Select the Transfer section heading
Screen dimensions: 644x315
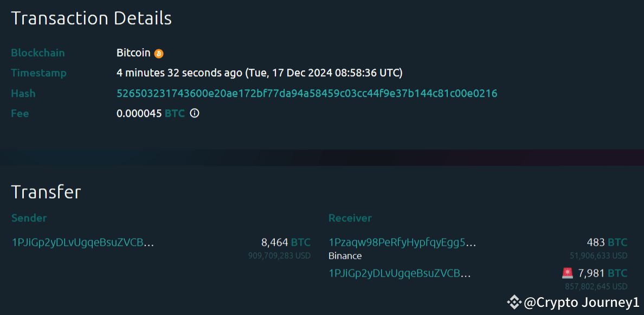pyautogui.click(x=46, y=192)
